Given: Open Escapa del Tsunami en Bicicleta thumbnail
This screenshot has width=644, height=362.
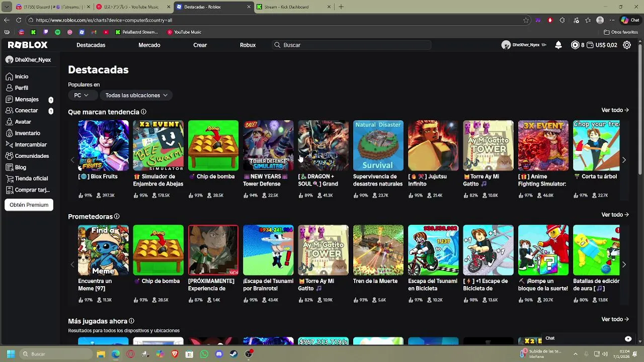Looking at the screenshot, I should tap(433, 250).
